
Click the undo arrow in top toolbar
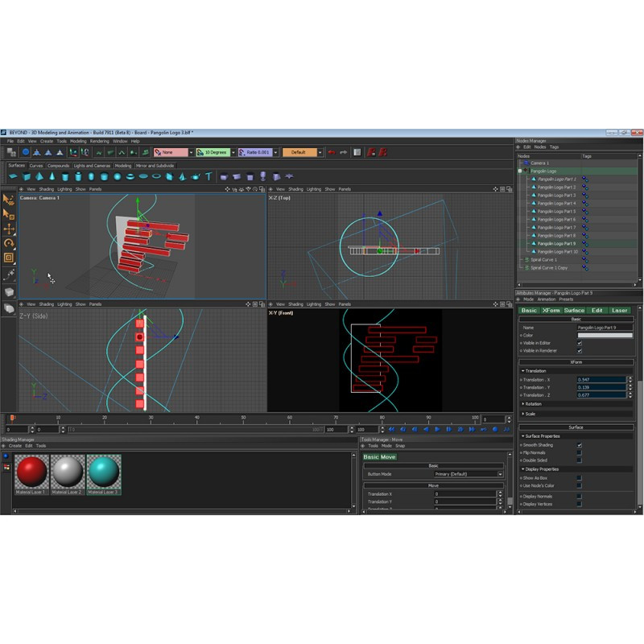point(331,152)
